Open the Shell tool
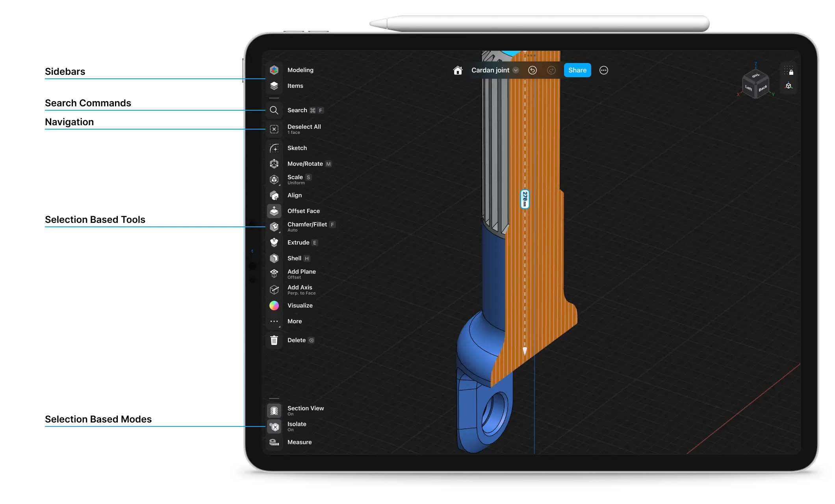The width and height of the screenshot is (835, 504). [295, 258]
